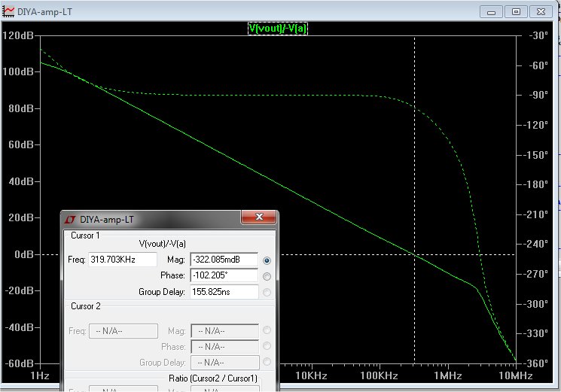Click the 60dB left axis label
The image size is (561, 392).
(21, 145)
